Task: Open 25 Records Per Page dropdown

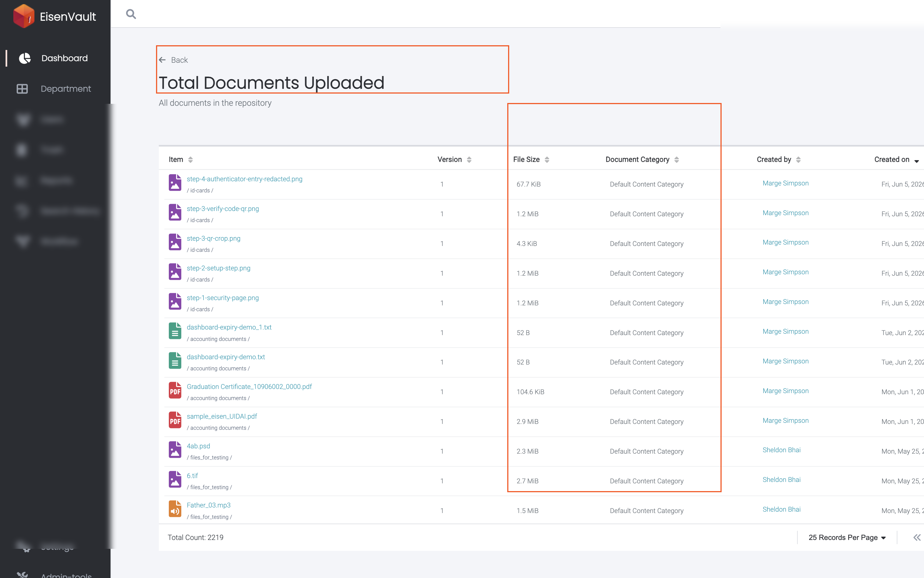Action: [847, 537]
